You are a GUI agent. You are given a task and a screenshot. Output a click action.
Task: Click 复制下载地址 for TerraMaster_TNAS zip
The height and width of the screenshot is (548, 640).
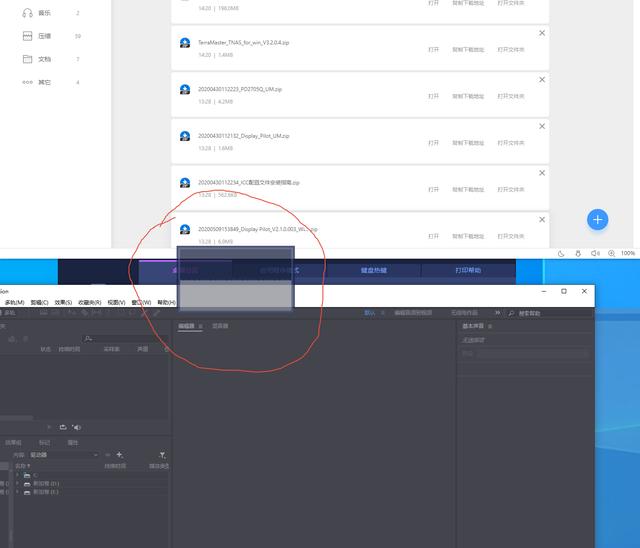pyautogui.click(x=468, y=50)
